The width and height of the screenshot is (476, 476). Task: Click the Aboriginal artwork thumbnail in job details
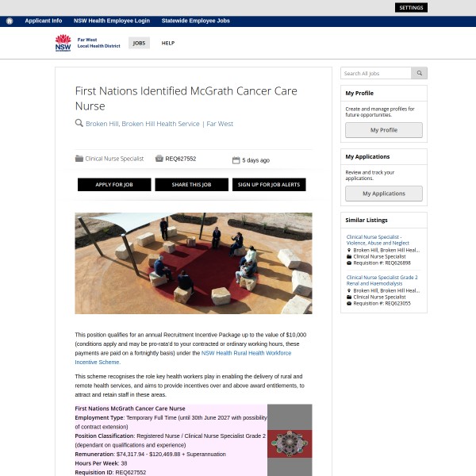pyautogui.click(x=290, y=443)
